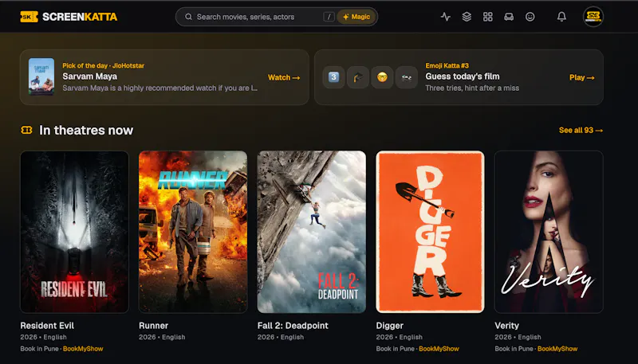Click the number 3 emoji tile
Image resolution: width=638 pixels, height=364 pixels.
click(333, 77)
